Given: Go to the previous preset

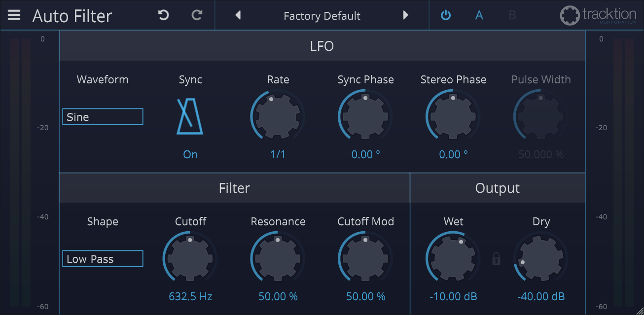Looking at the screenshot, I should (x=238, y=15).
